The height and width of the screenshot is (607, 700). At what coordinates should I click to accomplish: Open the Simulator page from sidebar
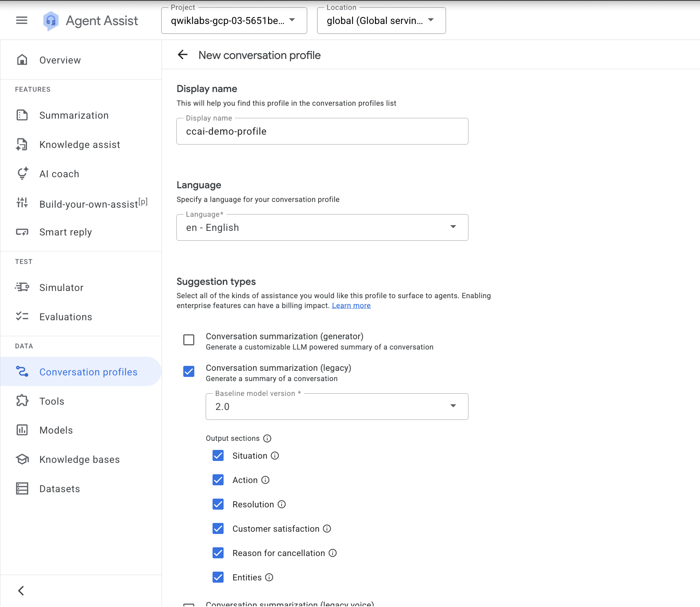(x=61, y=288)
